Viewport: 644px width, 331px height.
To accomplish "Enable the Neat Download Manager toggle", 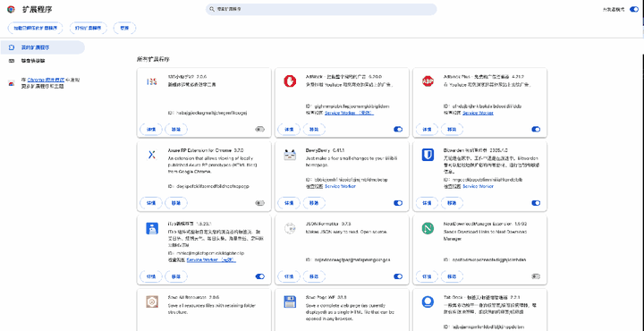I will [x=536, y=276].
